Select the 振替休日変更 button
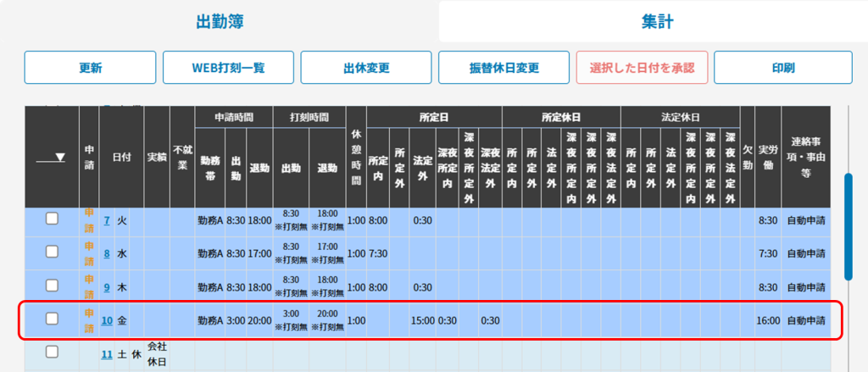This screenshot has width=868, height=372. point(504,68)
